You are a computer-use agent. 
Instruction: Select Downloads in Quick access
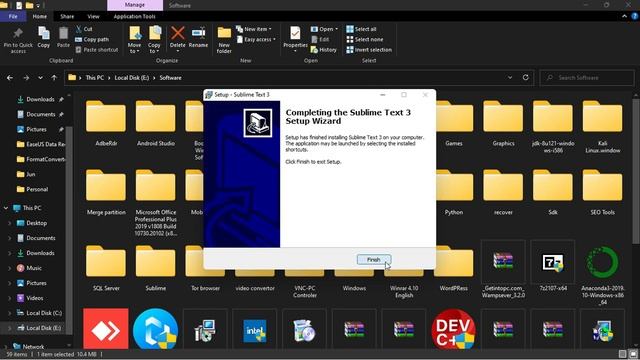[x=40, y=99]
